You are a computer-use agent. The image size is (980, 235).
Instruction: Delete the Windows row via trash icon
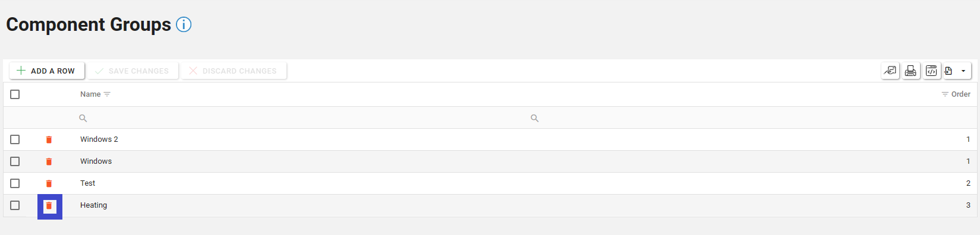[49, 161]
